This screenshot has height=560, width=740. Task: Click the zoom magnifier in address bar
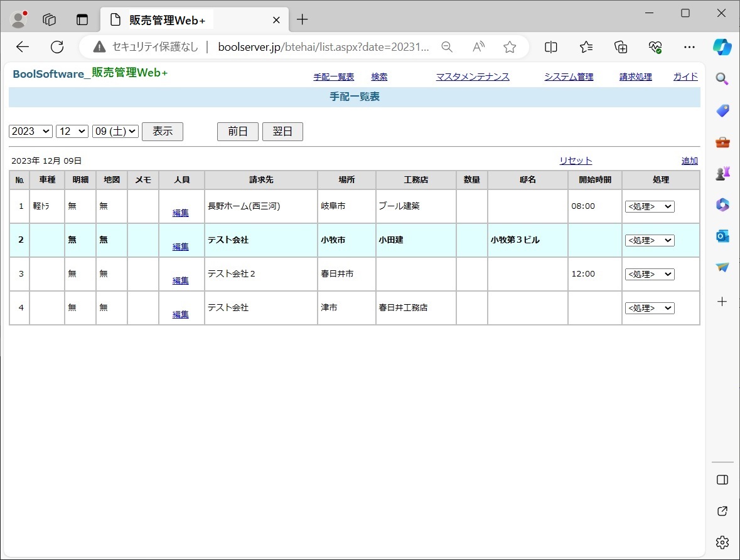coord(447,47)
